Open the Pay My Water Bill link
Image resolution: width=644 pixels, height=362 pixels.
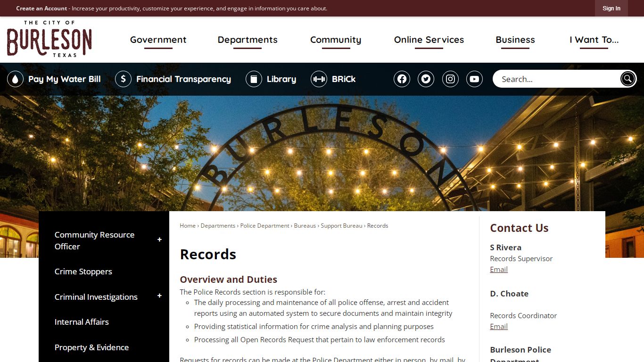coord(65,79)
